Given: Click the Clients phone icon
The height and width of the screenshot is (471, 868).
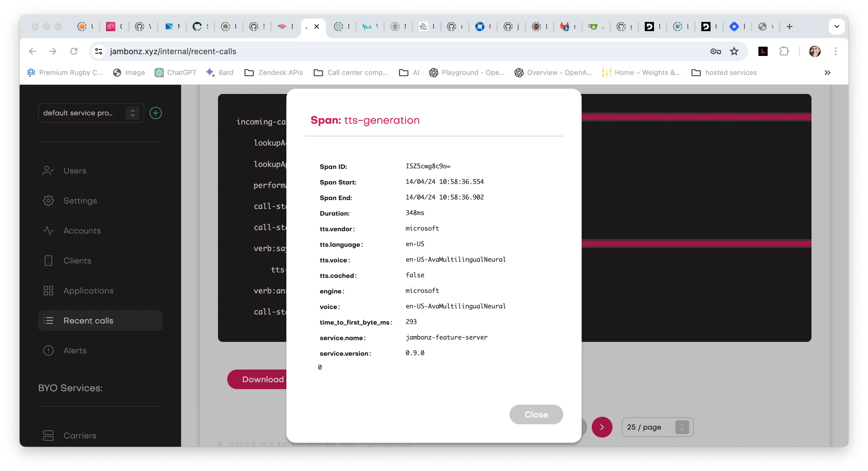Looking at the screenshot, I should pyautogui.click(x=48, y=261).
